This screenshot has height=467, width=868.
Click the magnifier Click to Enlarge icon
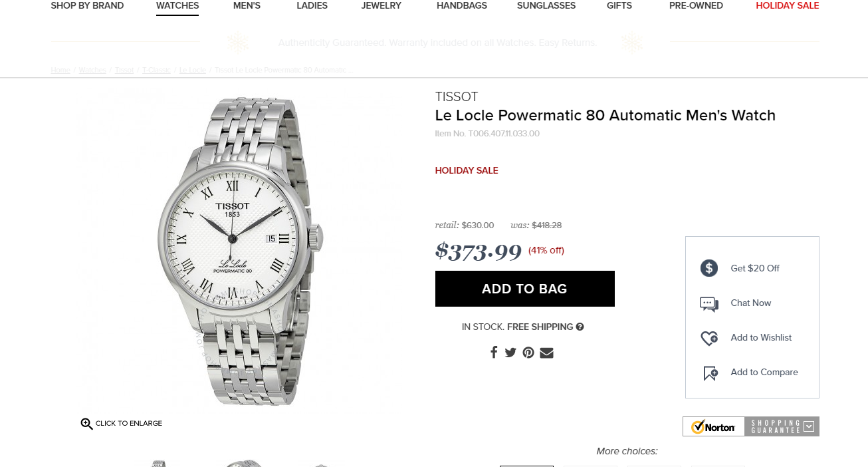(86, 424)
